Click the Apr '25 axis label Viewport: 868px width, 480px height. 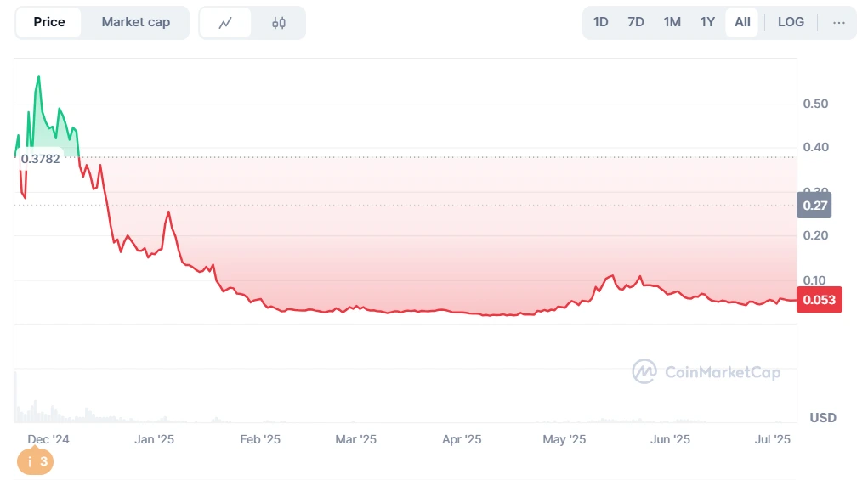(462, 439)
